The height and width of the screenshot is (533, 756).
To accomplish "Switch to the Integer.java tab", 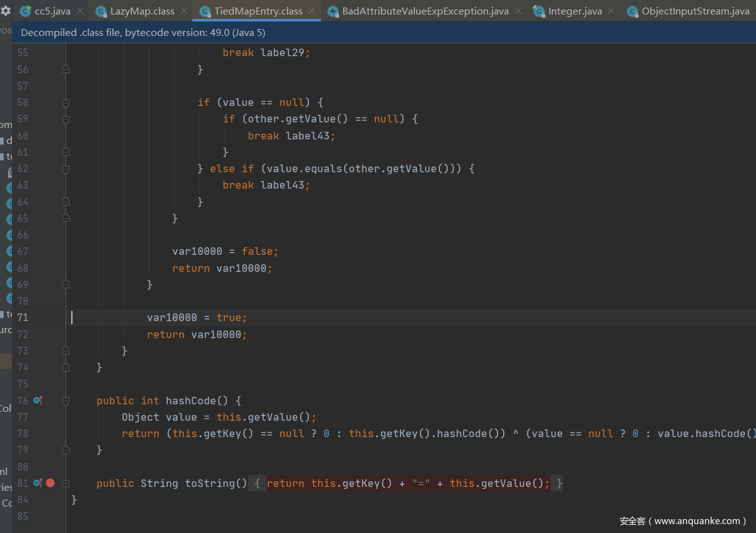I will point(574,11).
